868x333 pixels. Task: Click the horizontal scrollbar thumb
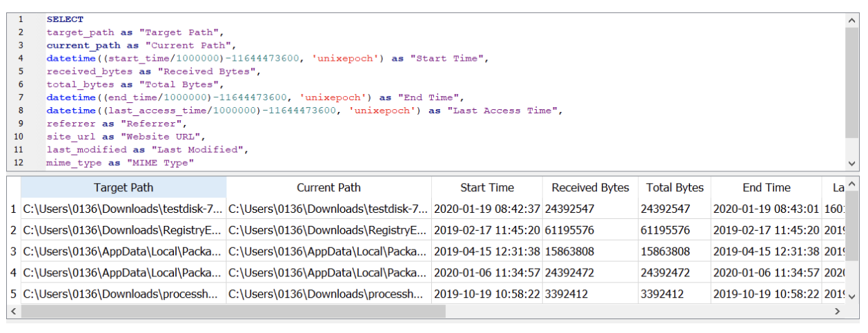coord(233,312)
